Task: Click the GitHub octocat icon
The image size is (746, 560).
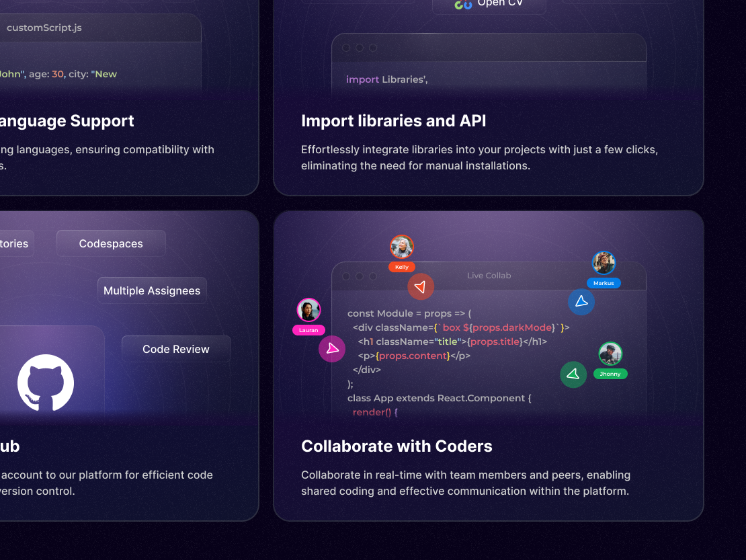Action: click(x=45, y=383)
